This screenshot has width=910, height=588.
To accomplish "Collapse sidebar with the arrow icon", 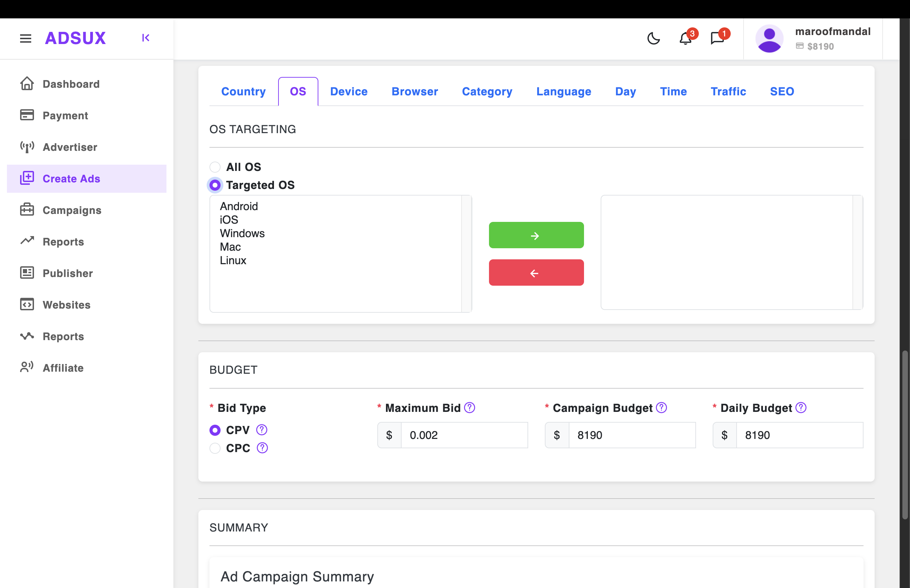I will (x=146, y=38).
